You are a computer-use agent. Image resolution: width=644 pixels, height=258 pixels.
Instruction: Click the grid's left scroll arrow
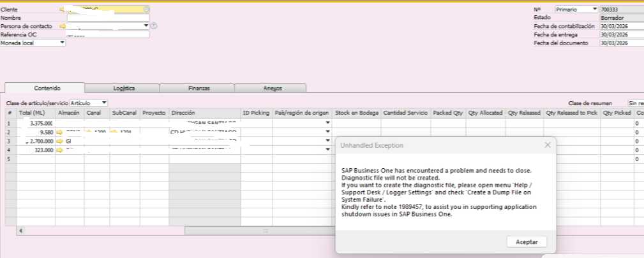point(21,230)
